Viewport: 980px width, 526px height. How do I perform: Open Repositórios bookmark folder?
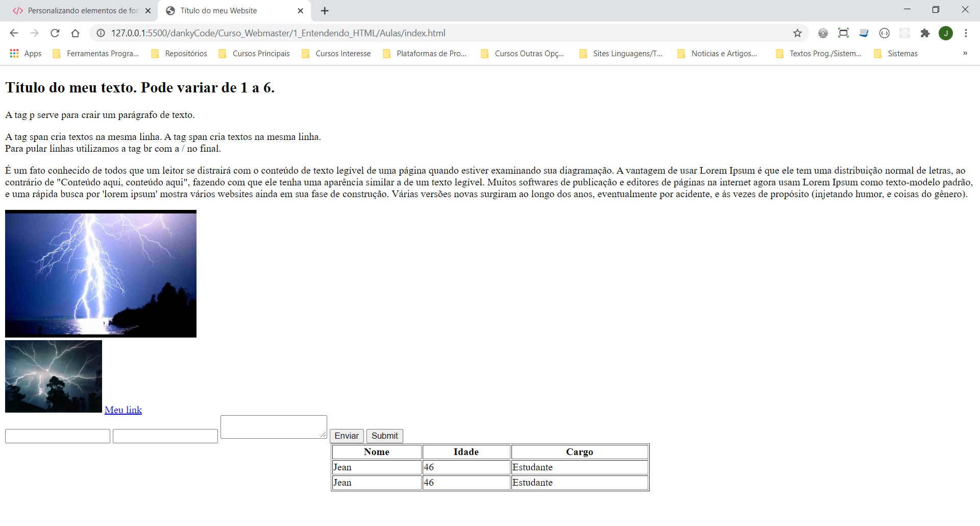pos(179,54)
